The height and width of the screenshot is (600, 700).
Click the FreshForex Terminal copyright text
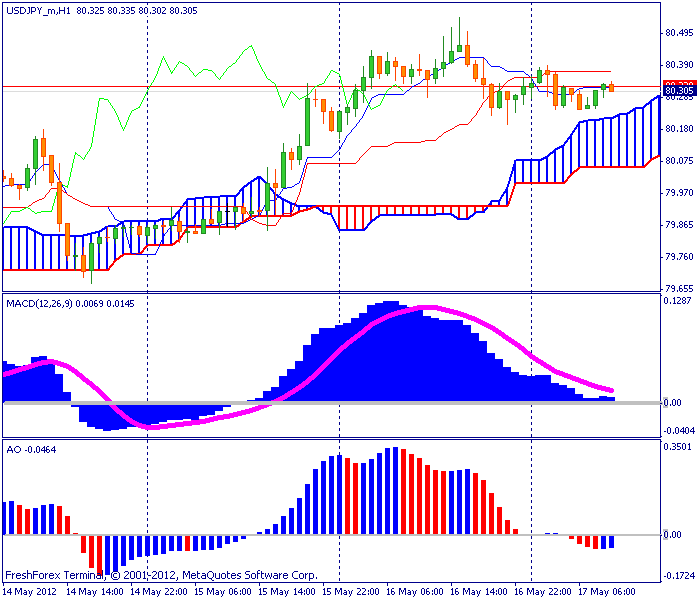click(x=161, y=575)
